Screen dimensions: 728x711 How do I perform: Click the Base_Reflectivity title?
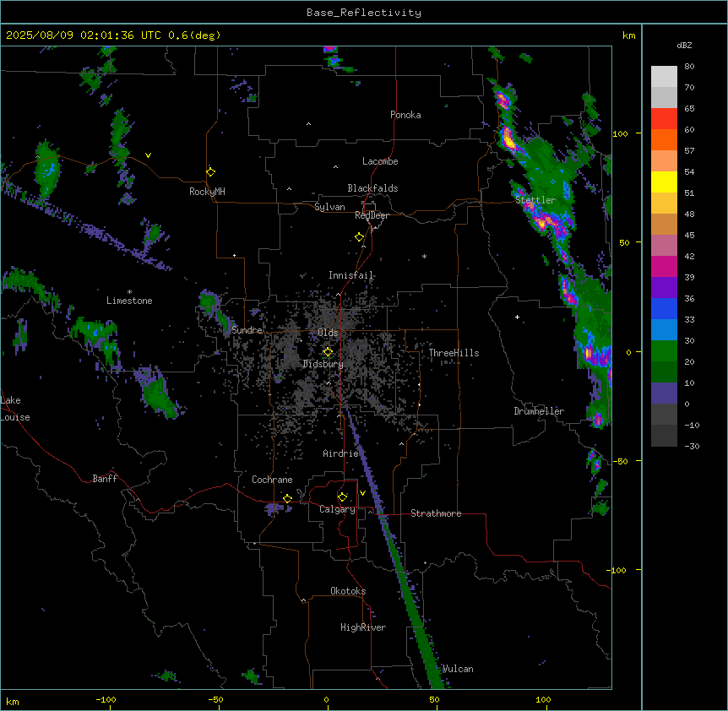click(364, 13)
